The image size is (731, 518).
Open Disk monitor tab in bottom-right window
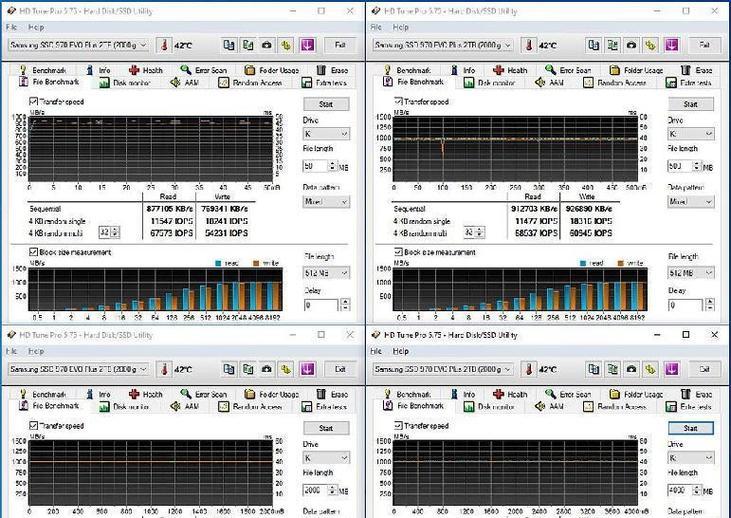click(x=490, y=407)
